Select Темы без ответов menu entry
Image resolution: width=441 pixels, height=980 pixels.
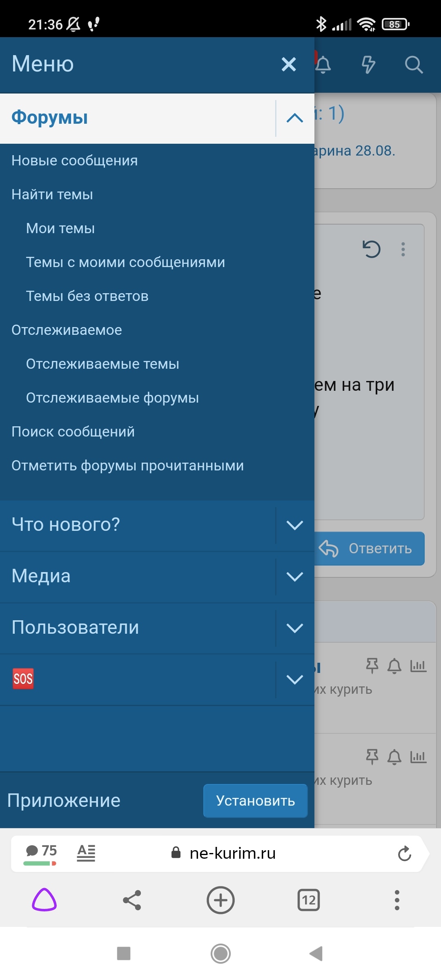coord(87,296)
